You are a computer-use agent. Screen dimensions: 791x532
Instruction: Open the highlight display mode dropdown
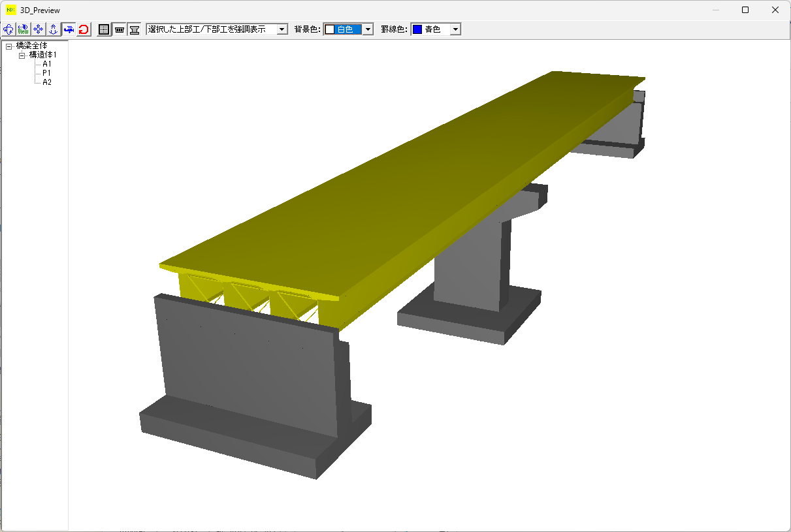(x=282, y=29)
